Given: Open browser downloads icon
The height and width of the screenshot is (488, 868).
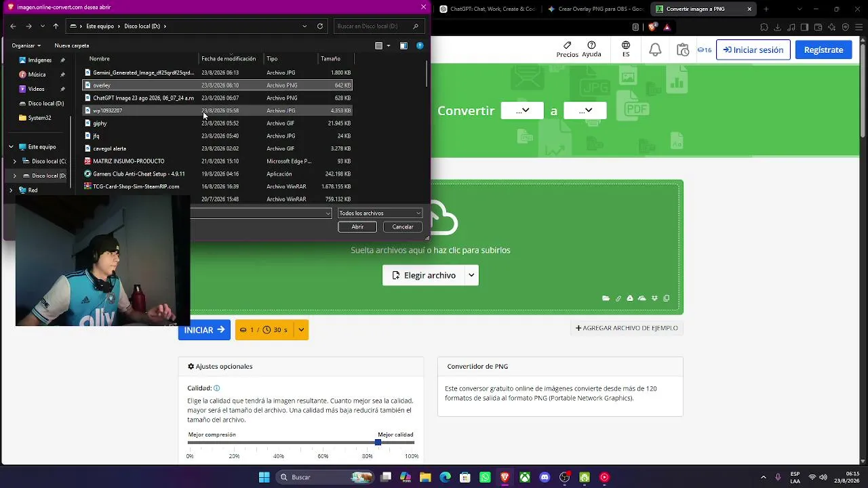Looking at the screenshot, I should [x=777, y=27].
